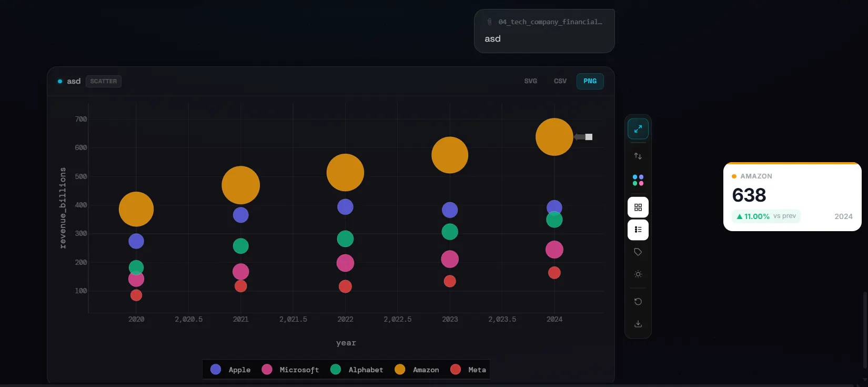Click the 11.00% vs prev change badge
868x387 pixels.
(x=766, y=216)
